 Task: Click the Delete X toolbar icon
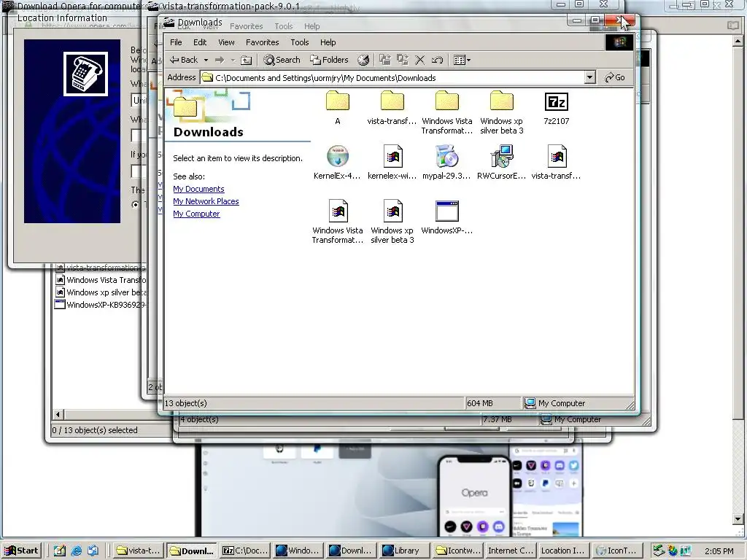coord(419,60)
